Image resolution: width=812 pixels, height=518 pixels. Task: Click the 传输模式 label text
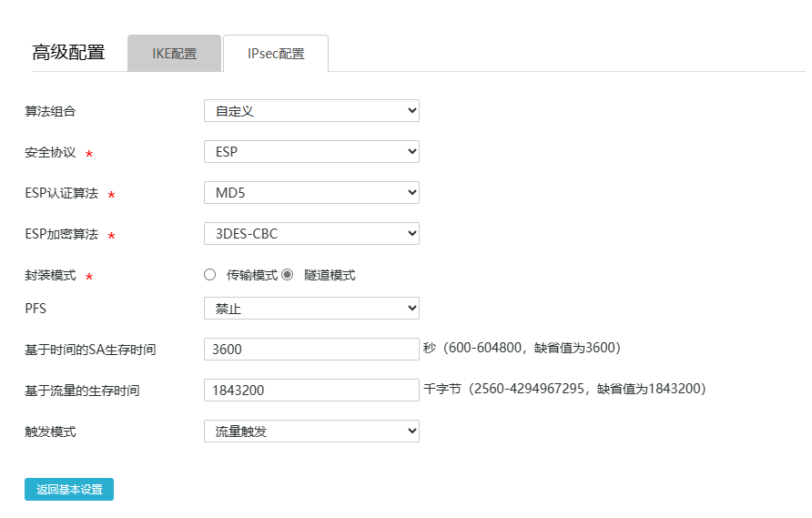(x=252, y=275)
